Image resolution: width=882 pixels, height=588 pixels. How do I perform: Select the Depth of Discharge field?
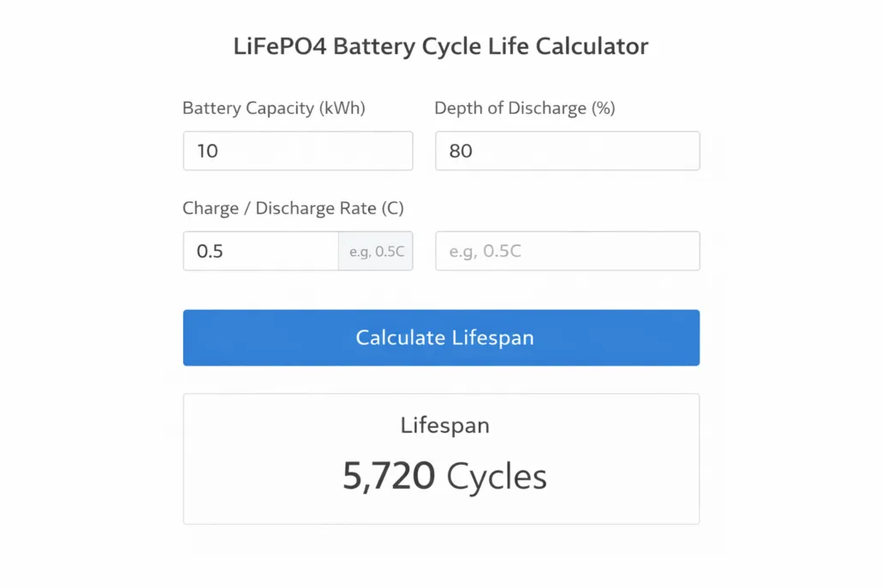pos(567,151)
